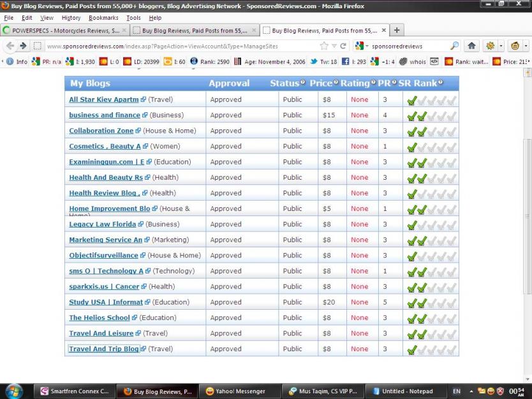Click the browser back arrow button
532x399 pixels.
click(10, 46)
